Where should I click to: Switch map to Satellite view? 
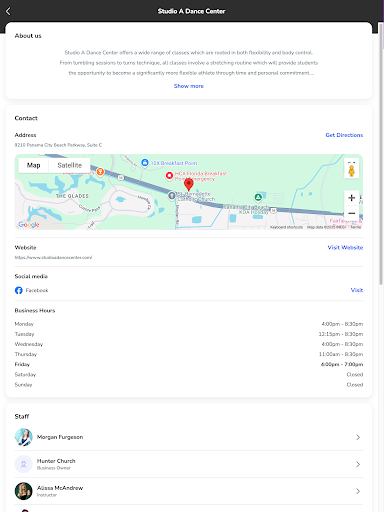click(x=69, y=165)
